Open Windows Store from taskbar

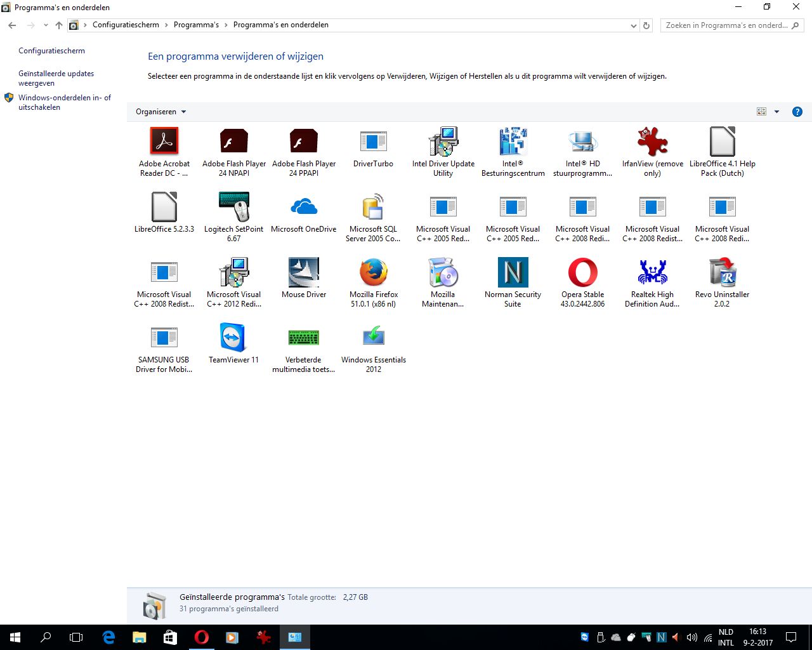[170, 637]
